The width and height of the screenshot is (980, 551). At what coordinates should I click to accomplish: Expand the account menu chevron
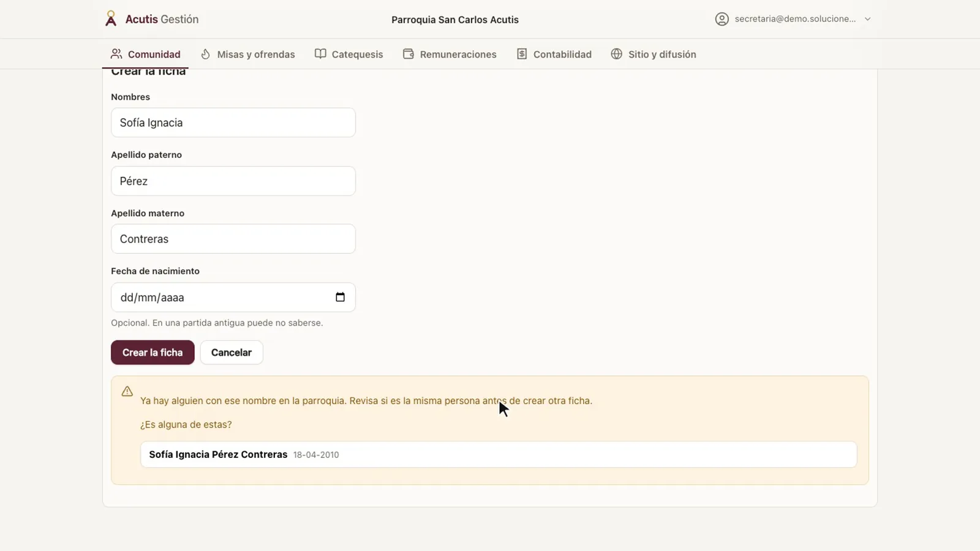click(867, 19)
